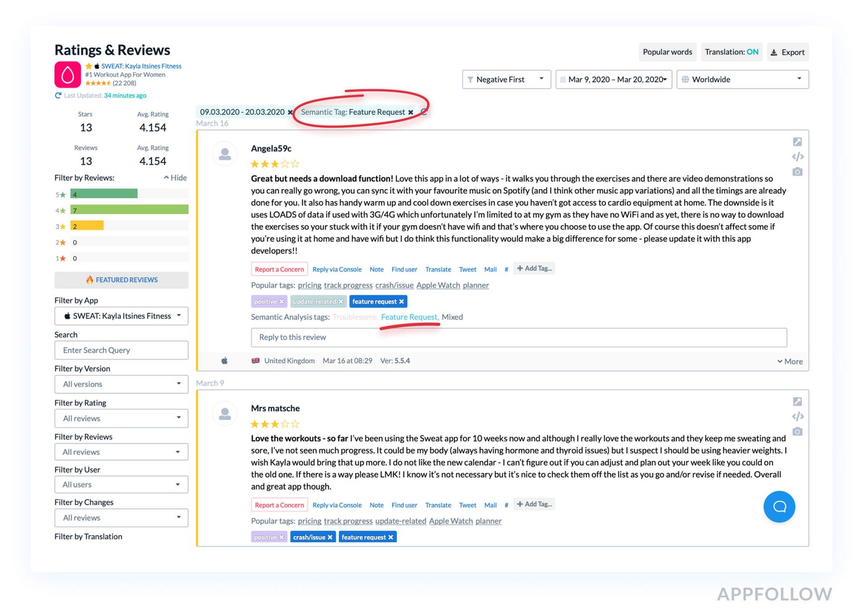Remove feature request tag on Mrs matsche review
Screen dimensions: 863x616
point(390,537)
